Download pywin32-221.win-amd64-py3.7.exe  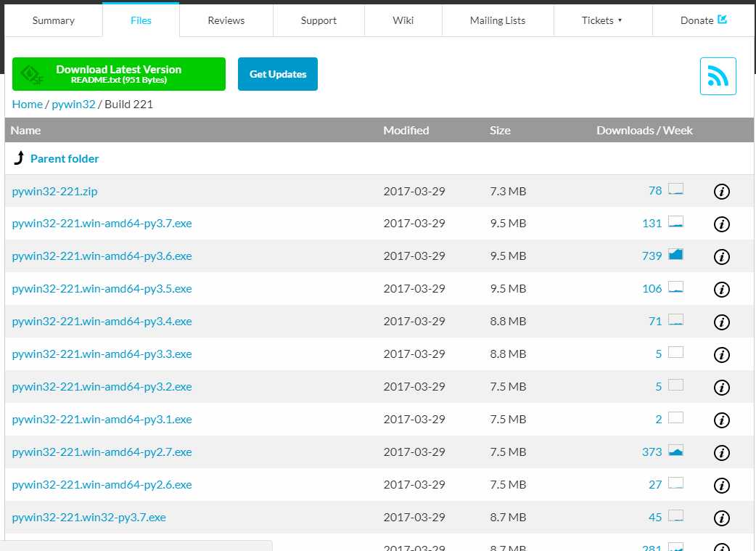pos(102,224)
